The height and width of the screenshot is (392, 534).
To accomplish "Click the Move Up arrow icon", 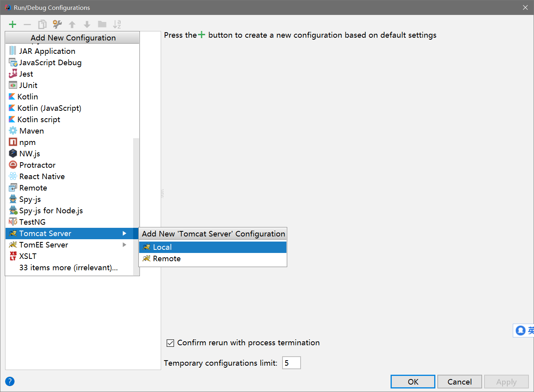I will pos(72,24).
